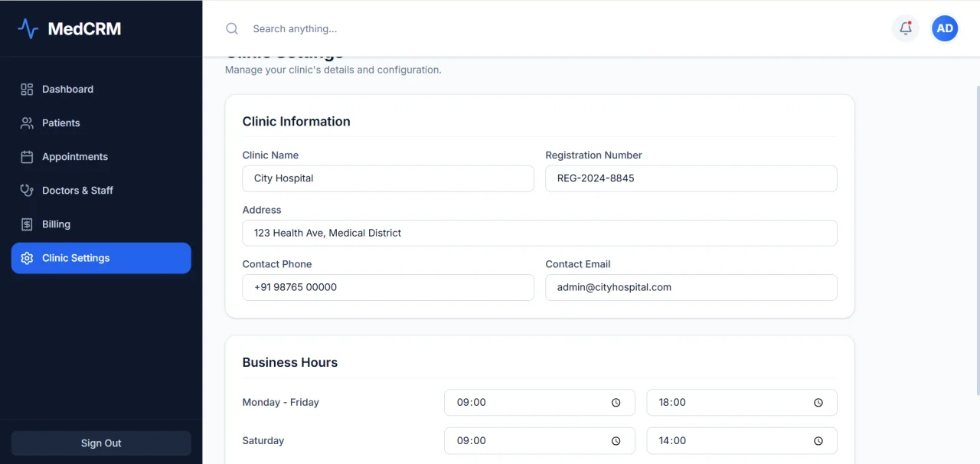Click the Appointments calendar icon

click(27, 157)
